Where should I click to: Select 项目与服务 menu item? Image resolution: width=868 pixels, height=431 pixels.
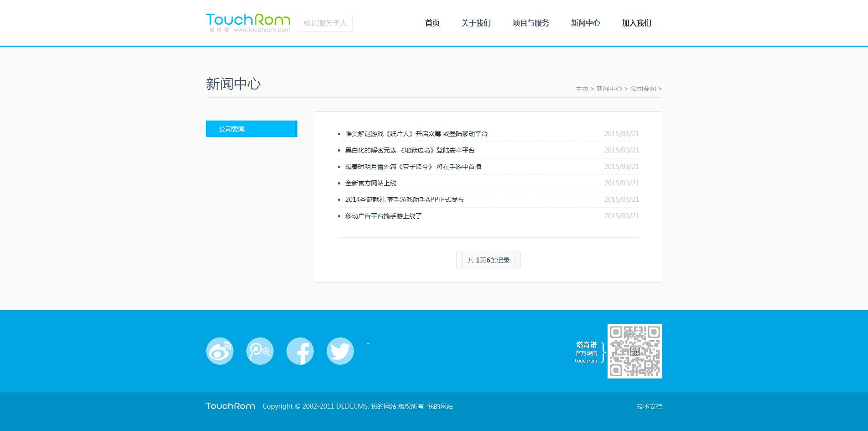click(530, 23)
